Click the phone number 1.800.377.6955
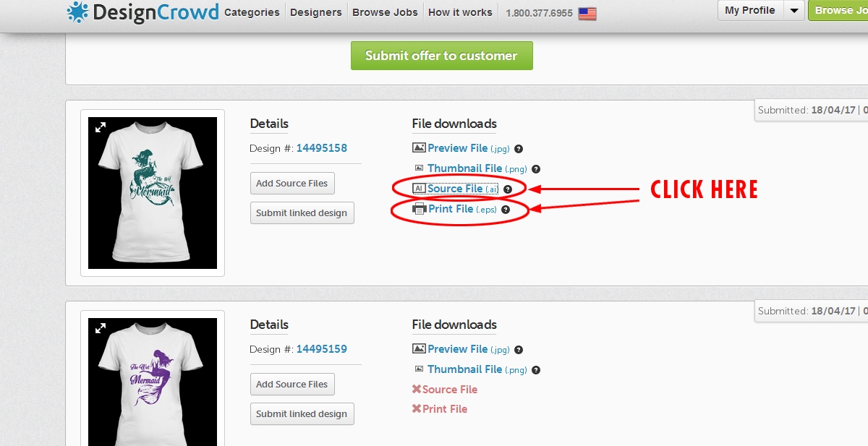Image resolution: width=868 pixels, height=446 pixels. tap(540, 13)
